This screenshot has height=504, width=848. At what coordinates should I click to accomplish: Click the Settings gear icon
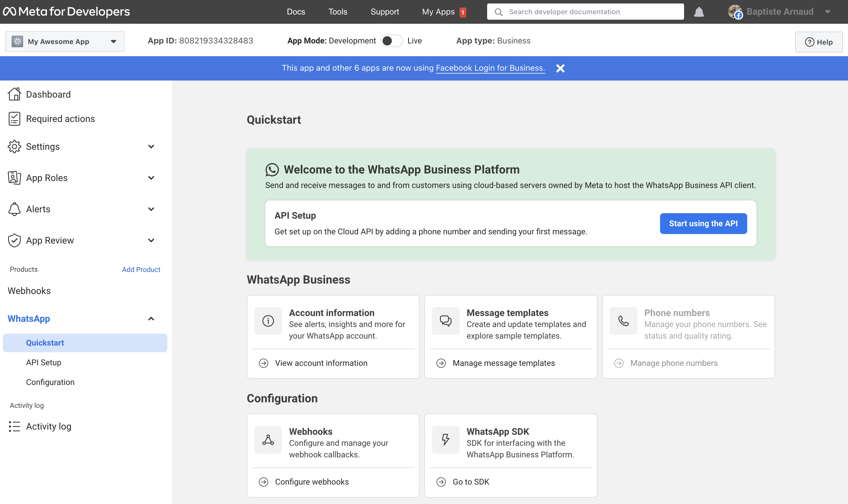(14, 146)
